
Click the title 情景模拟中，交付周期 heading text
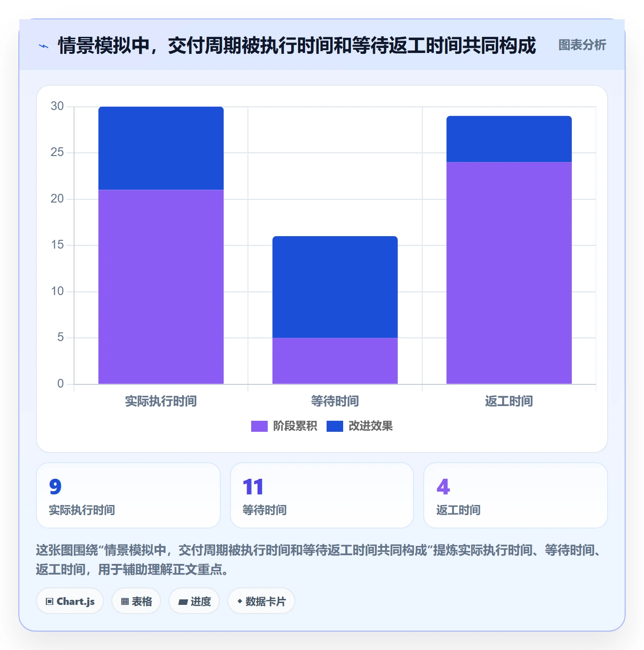(x=297, y=46)
